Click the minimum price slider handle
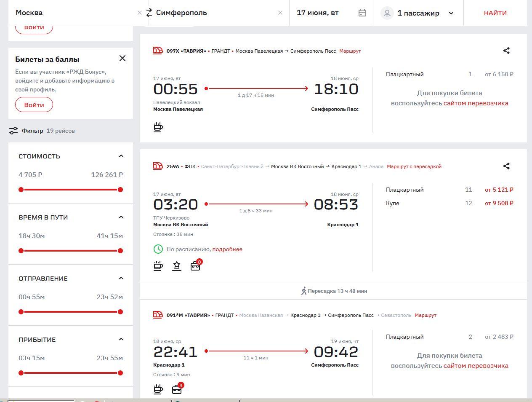This screenshot has width=532, height=402. click(x=21, y=190)
